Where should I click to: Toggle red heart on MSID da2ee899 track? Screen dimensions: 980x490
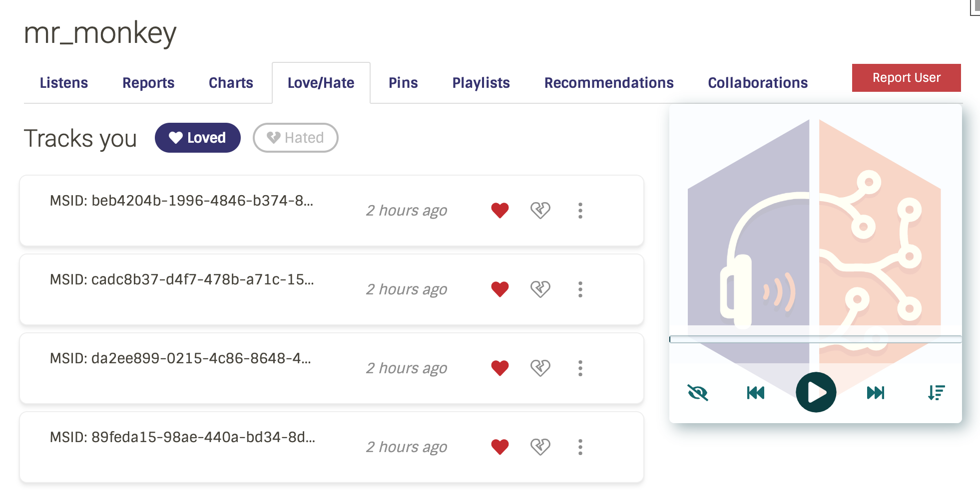coord(499,368)
